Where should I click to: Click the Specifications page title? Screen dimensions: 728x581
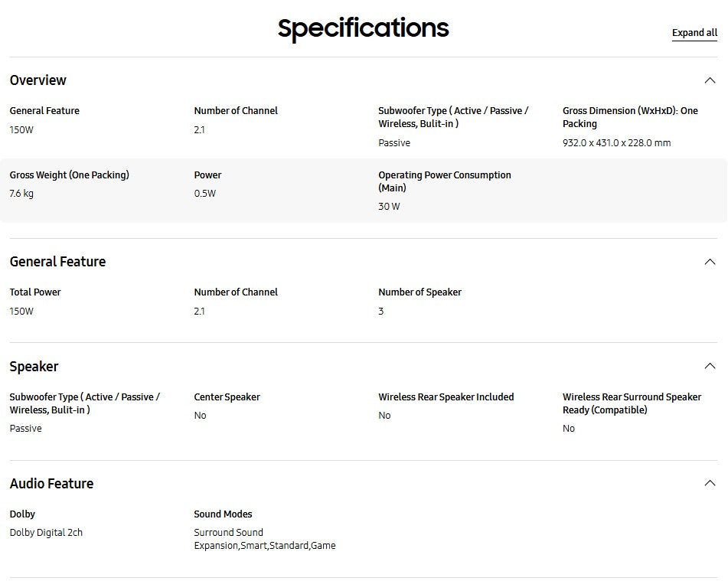[x=364, y=28]
